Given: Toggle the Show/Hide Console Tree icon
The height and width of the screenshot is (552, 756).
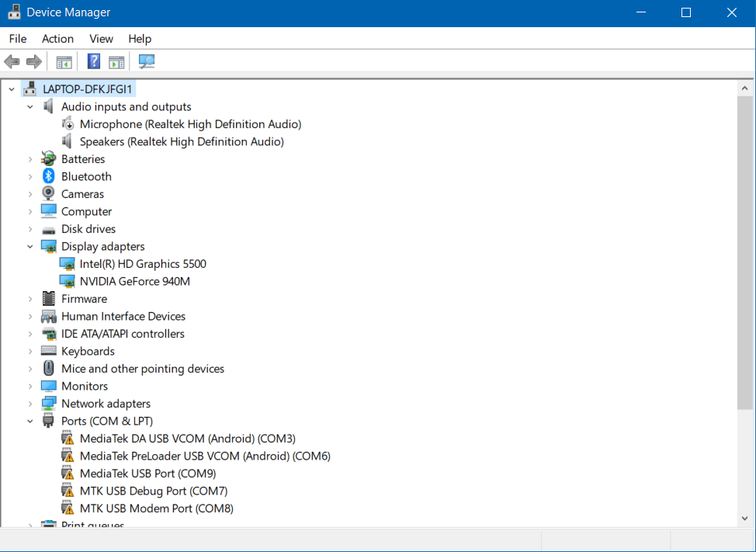Looking at the screenshot, I should pos(64,61).
